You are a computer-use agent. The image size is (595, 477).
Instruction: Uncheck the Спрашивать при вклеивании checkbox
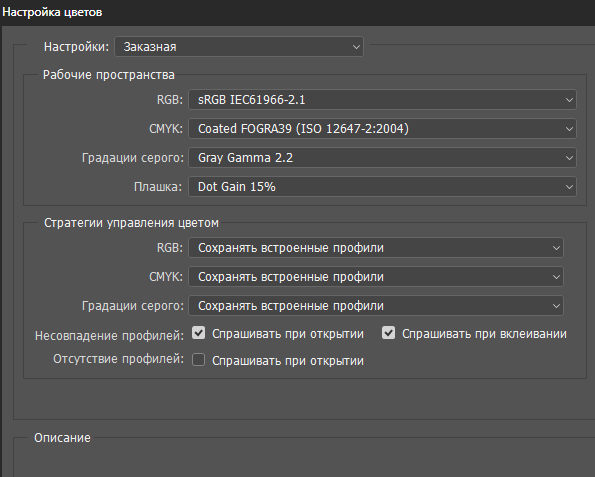pyautogui.click(x=388, y=333)
